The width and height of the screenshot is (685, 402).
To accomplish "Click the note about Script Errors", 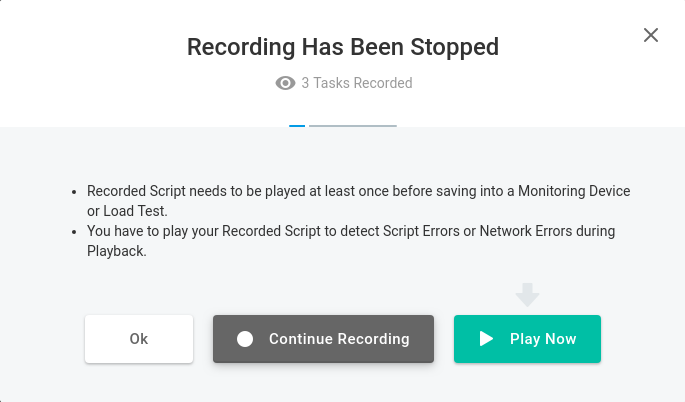I will (351, 241).
